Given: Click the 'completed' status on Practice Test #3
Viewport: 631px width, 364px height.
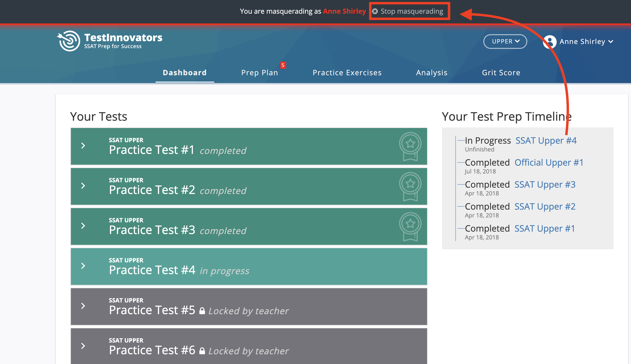Looking at the screenshot, I should [223, 231].
